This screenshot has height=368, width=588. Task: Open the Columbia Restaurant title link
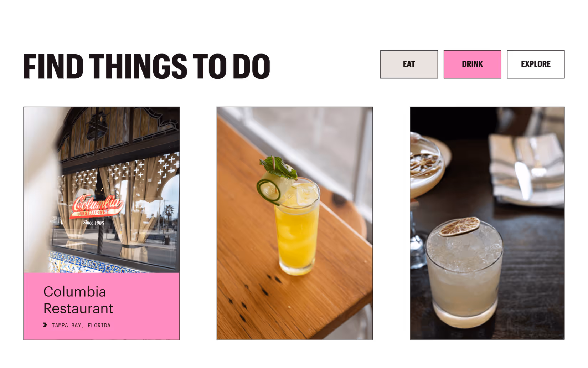78,300
